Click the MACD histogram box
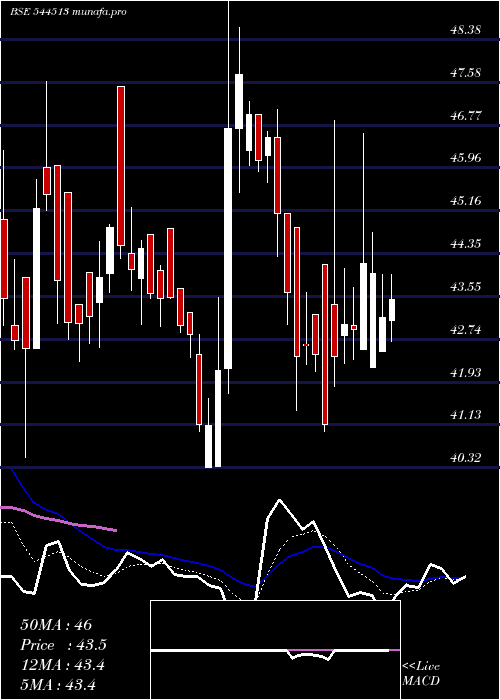Viewport: 500px width, 700px height. (x=275, y=650)
